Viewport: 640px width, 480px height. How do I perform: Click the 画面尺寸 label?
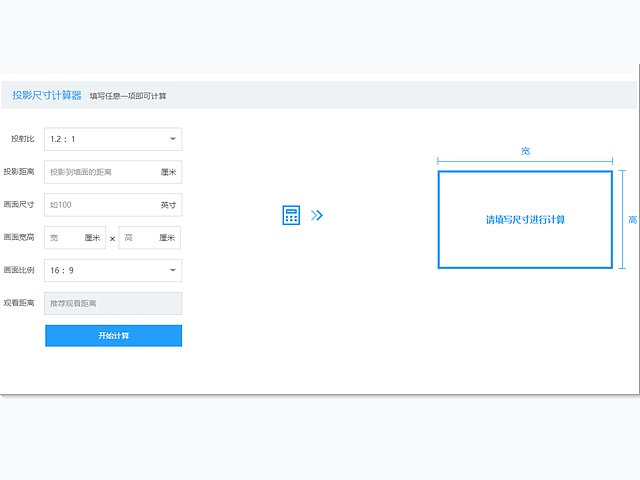tap(19, 204)
